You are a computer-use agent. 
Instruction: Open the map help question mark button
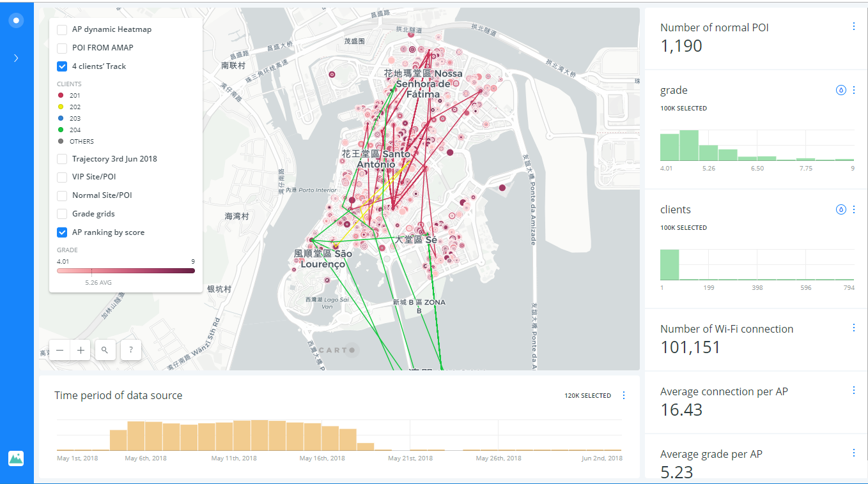coord(130,350)
